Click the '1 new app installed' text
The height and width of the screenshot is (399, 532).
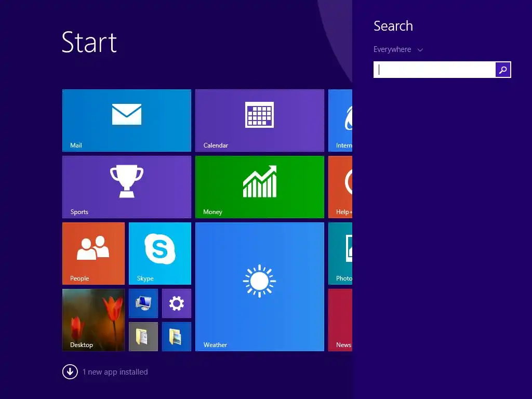pos(115,372)
